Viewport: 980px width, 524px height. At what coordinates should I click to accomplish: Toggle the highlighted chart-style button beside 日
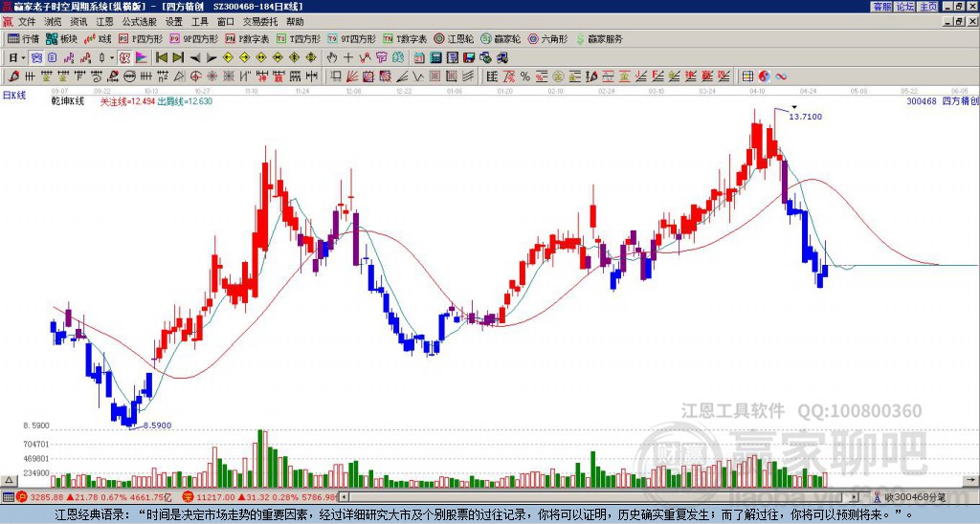click(37, 58)
